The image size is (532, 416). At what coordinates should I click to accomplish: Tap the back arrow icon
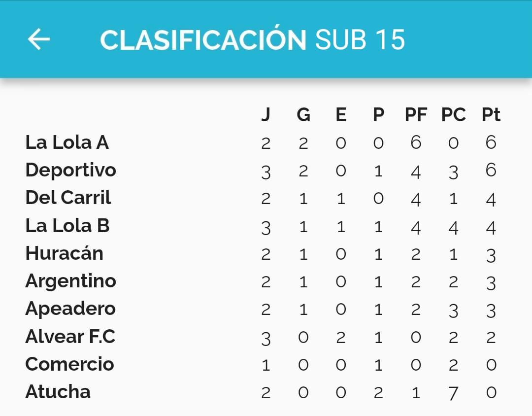[39, 39]
